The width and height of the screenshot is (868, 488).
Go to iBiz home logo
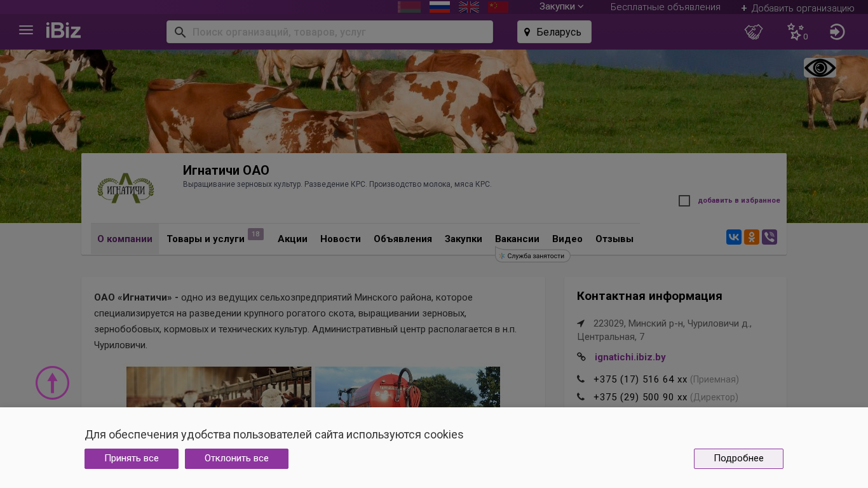coord(64,30)
